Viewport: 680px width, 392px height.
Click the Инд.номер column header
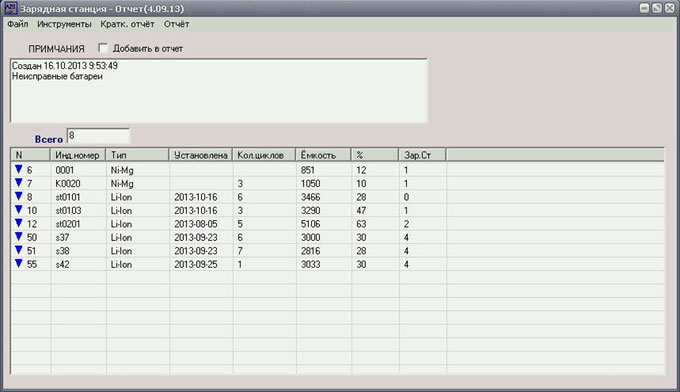(78, 155)
